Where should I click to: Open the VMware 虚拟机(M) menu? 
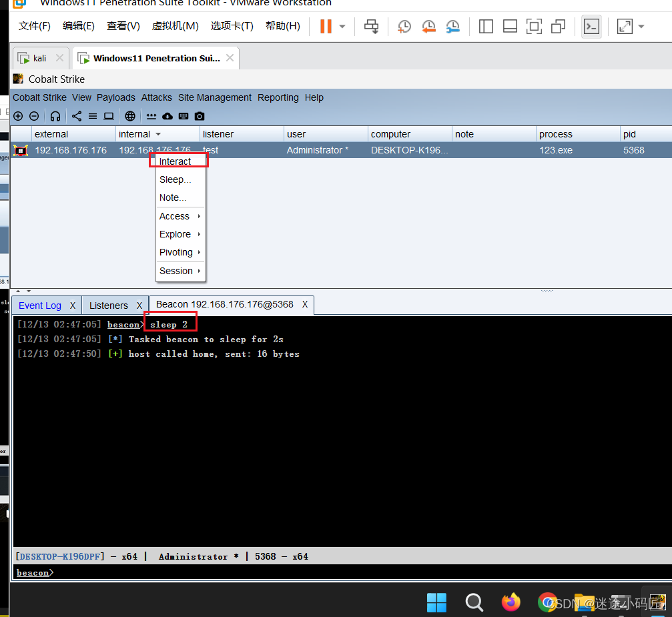(175, 26)
